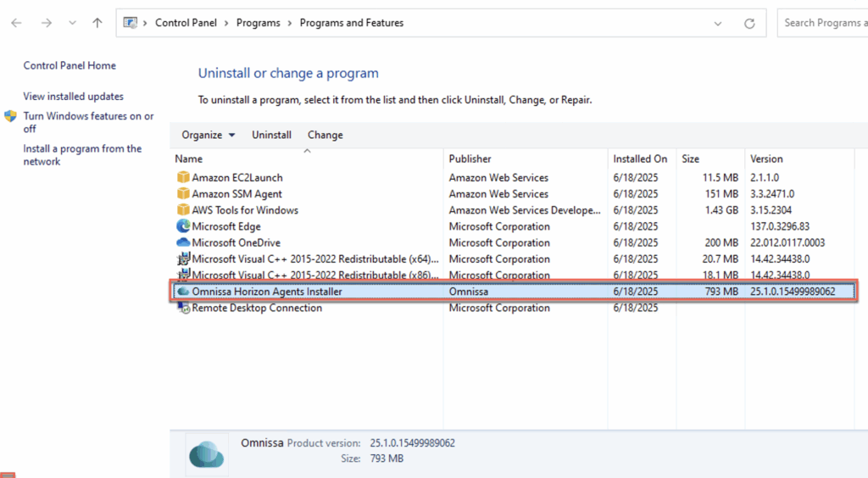Sort list by Publisher column header
This screenshot has width=868, height=478.
[x=470, y=158]
